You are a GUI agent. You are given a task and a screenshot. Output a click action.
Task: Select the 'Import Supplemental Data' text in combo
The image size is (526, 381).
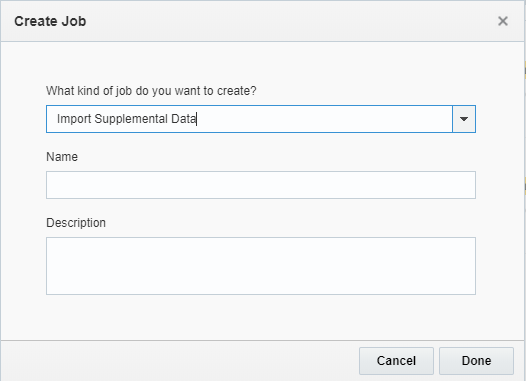(x=126, y=119)
